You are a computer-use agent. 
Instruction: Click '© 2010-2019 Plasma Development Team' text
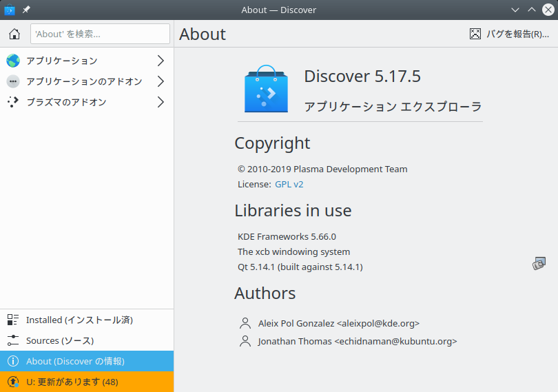(322, 169)
